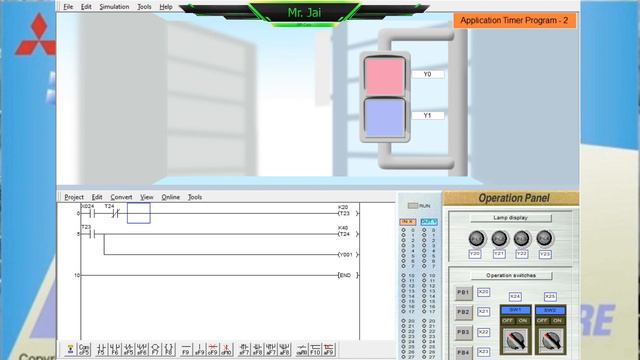Click the RUN indicator lamp

point(413,206)
